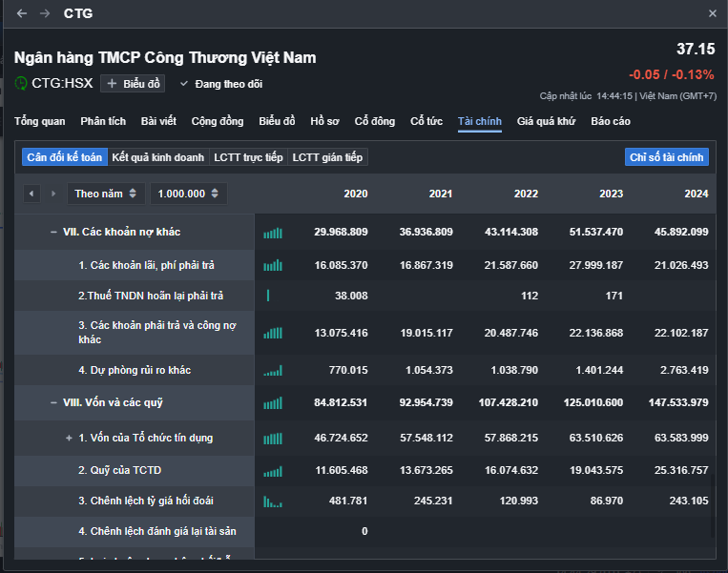Show previous period with left triangle icon
Viewport: 728px width, 573px height.
(x=31, y=194)
